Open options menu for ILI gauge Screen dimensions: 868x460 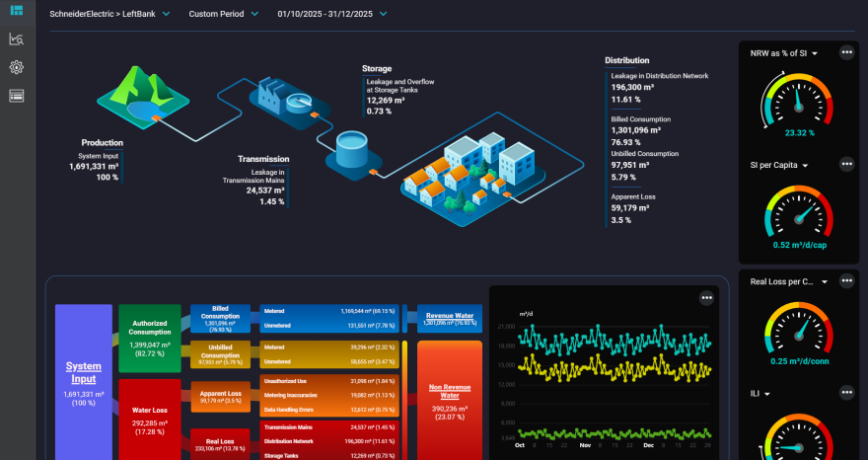coord(847,393)
